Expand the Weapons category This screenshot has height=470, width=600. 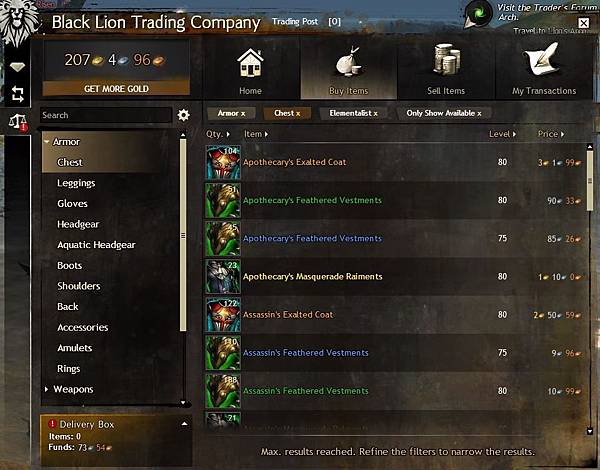(46, 389)
